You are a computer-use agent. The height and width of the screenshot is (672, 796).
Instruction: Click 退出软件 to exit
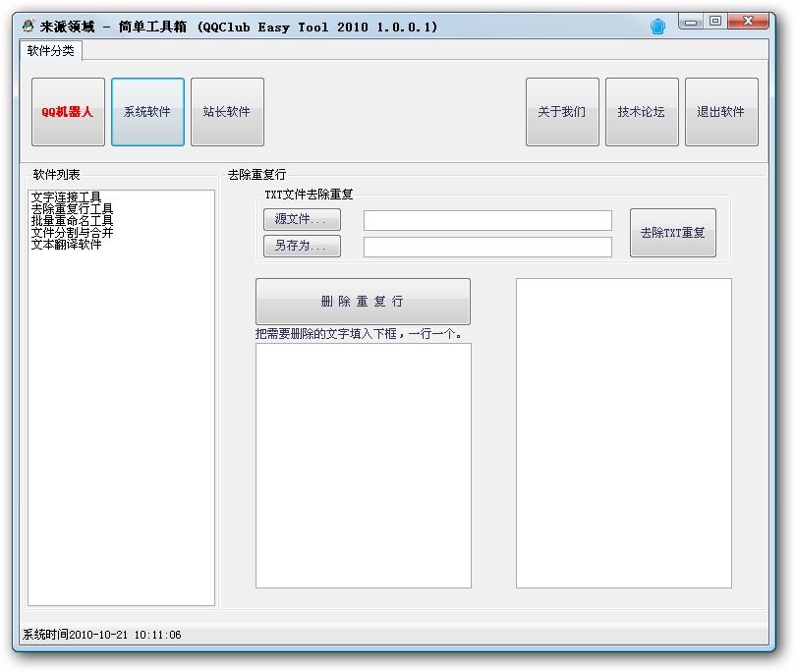pyautogui.click(x=721, y=111)
